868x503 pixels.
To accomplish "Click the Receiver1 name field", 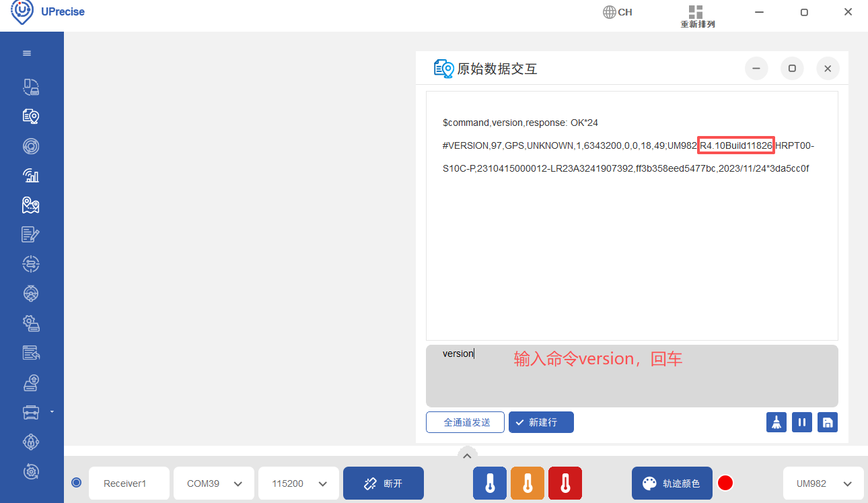I will click(129, 483).
